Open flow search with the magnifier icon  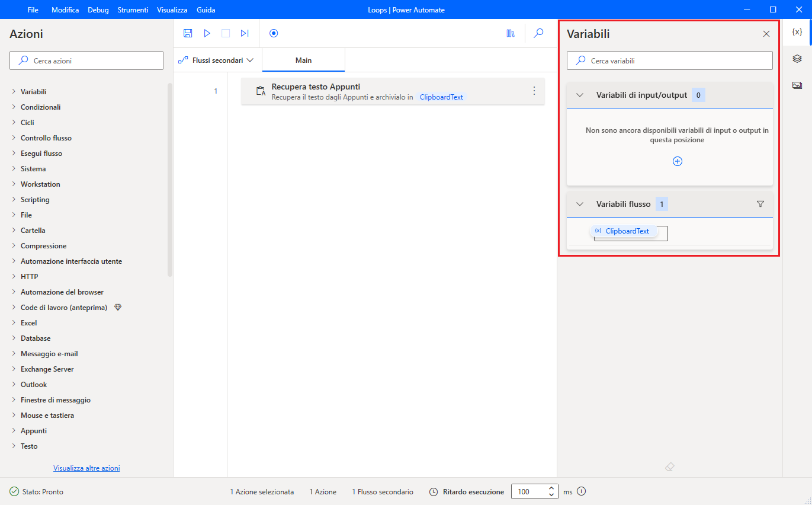coord(538,33)
